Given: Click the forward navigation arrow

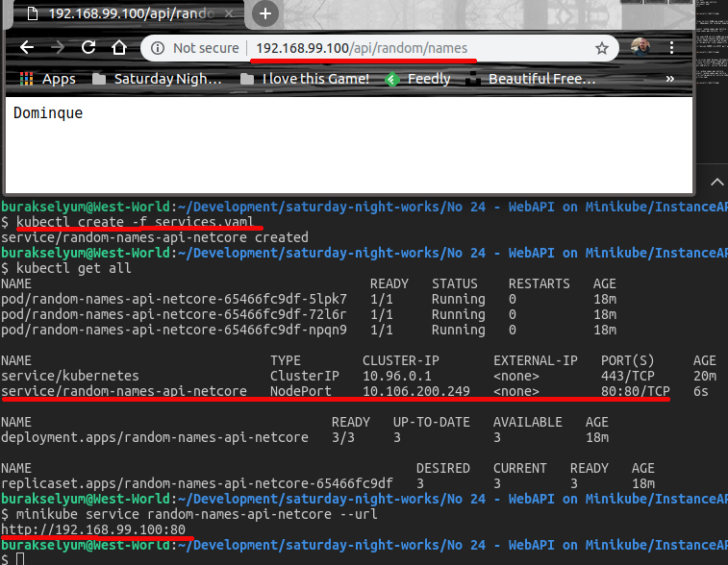Looking at the screenshot, I should click(58, 48).
